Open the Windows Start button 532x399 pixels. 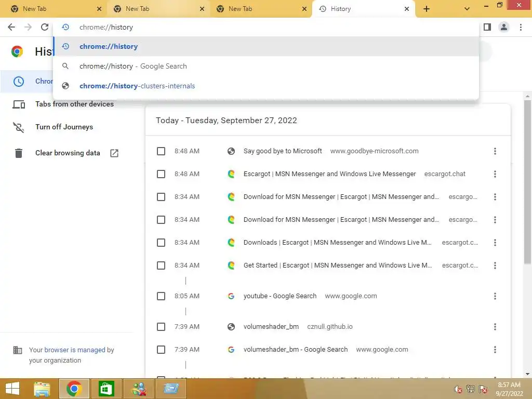click(x=12, y=389)
